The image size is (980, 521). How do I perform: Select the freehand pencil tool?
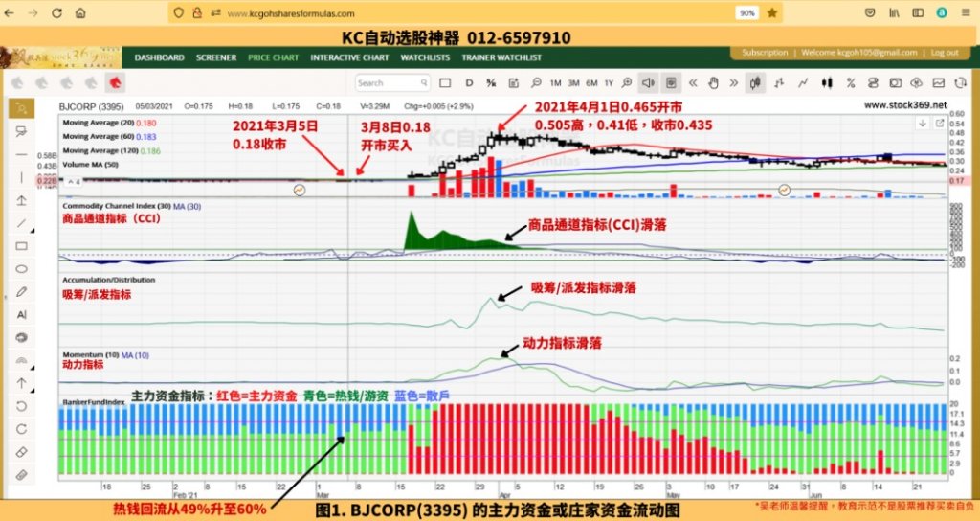coord(21,292)
